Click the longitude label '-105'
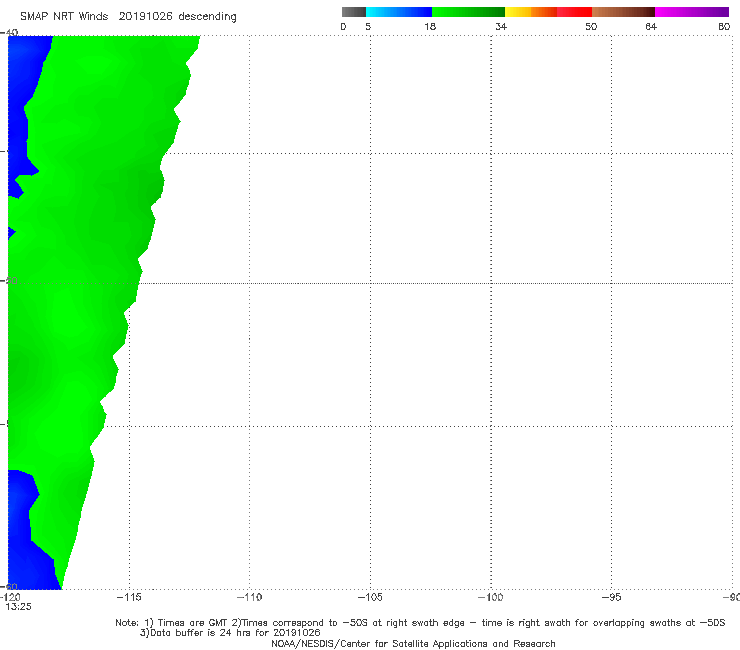The width and height of the screenshot is (740, 650). (x=370, y=597)
